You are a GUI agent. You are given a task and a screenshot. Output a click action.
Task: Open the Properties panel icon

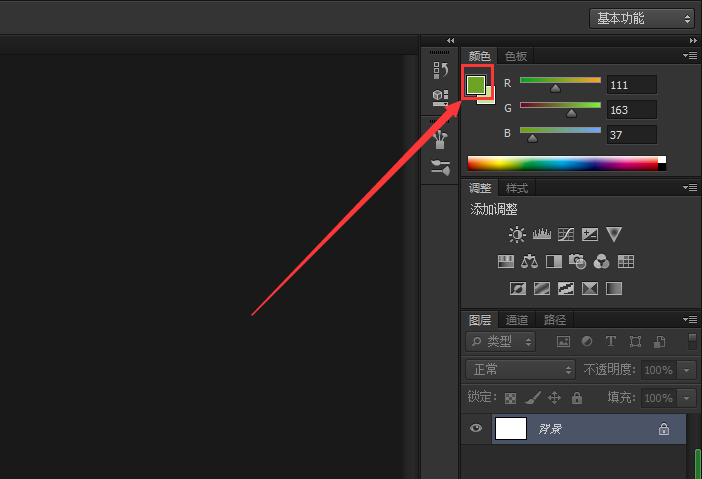coord(441,98)
